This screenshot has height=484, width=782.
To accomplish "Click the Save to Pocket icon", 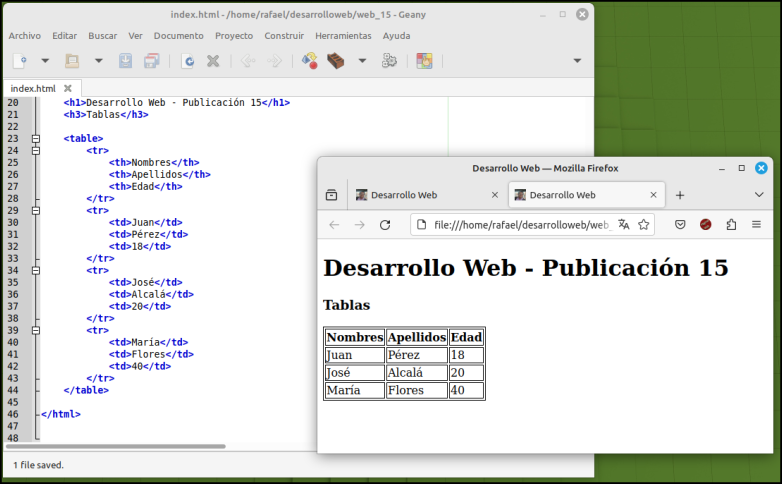I will point(680,225).
